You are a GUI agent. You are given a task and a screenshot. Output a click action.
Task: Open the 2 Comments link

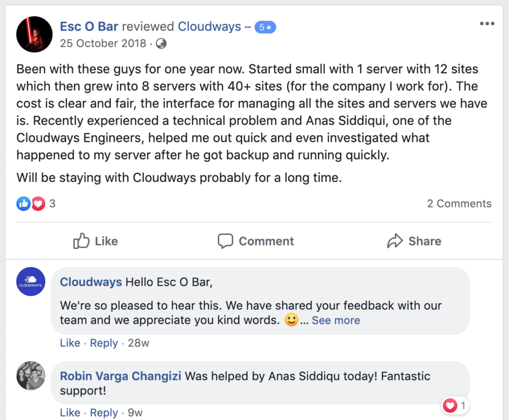point(459,203)
